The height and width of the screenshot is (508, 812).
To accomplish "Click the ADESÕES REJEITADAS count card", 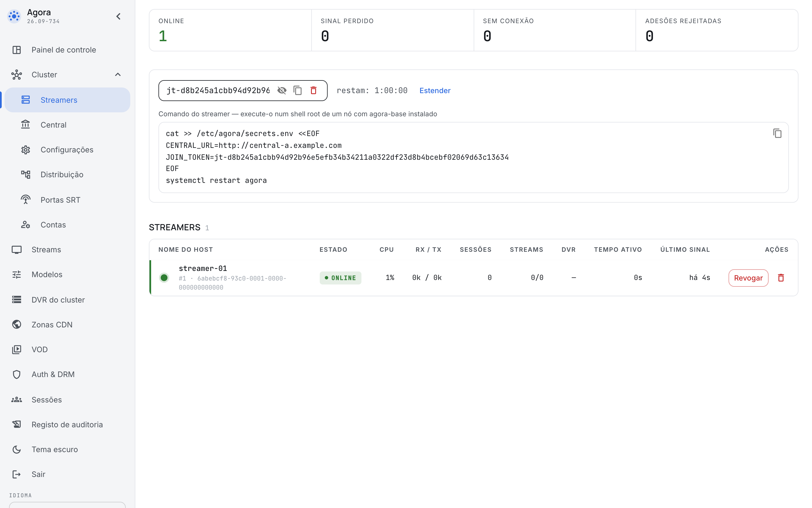I will [717, 30].
